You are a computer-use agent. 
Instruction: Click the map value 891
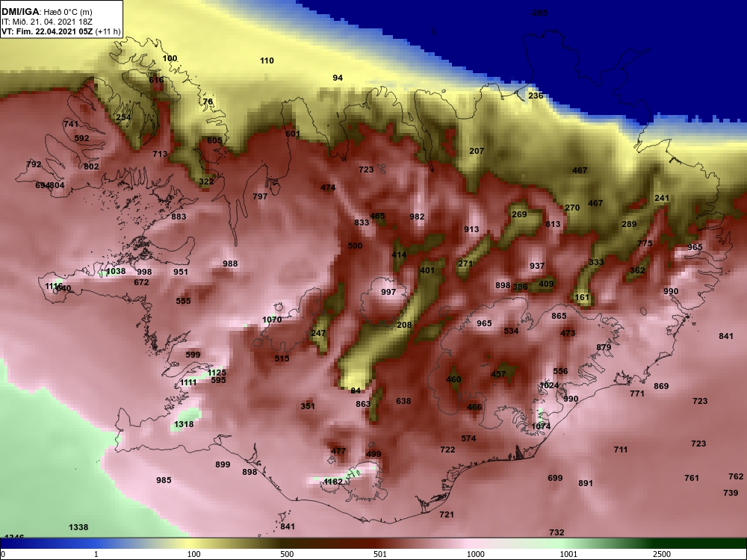coord(586,483)
